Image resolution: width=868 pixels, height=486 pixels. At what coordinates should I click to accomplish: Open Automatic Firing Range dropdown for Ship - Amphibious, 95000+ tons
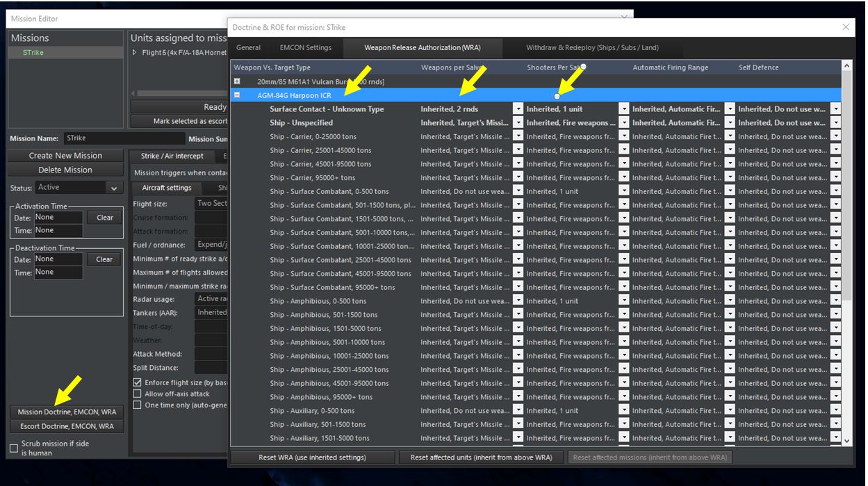pos(730,397)
